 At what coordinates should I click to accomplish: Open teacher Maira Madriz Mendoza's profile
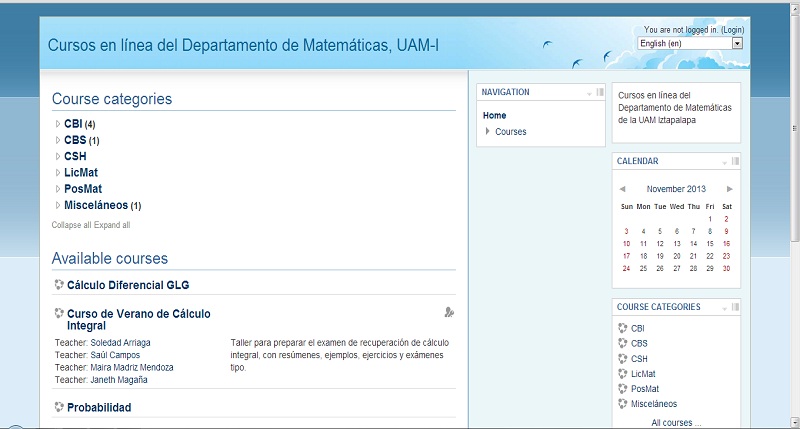click(132, 367)
